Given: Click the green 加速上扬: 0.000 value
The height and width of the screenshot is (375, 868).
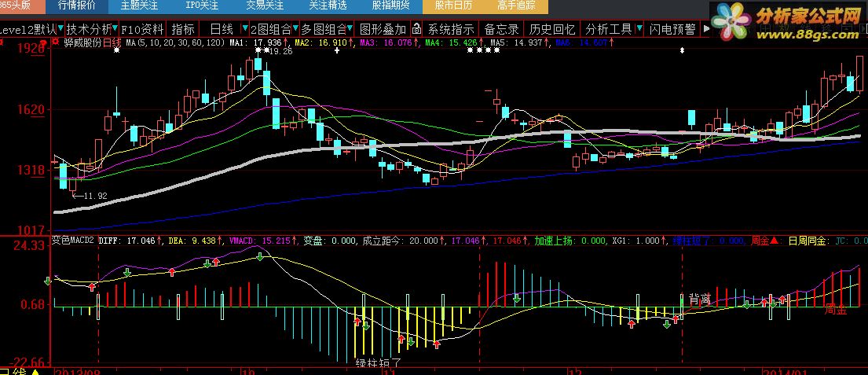Looking at the screenshot, I should [x=570, y=241].
